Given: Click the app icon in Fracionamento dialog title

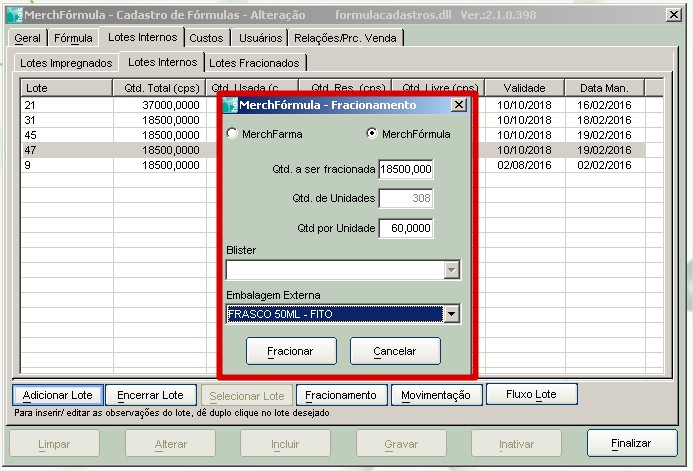Looking at the screenshot, I should click(x=230, y=105).
